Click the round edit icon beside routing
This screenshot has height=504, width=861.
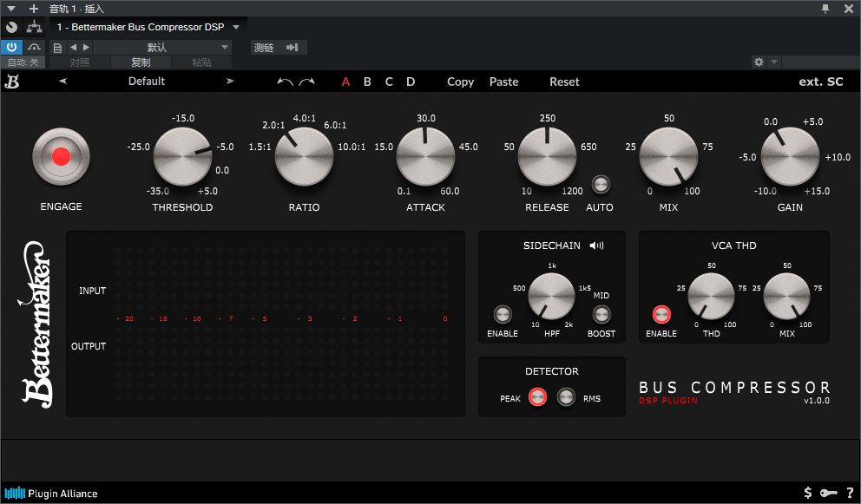pyautogui.click(x=11, y=27)
